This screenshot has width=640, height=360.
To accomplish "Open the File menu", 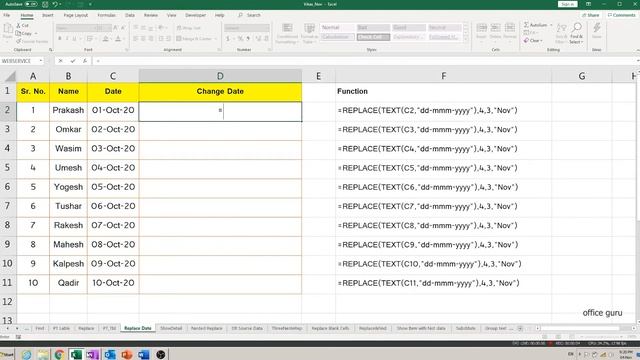I will pyautogui.click(x=7, y=15).
